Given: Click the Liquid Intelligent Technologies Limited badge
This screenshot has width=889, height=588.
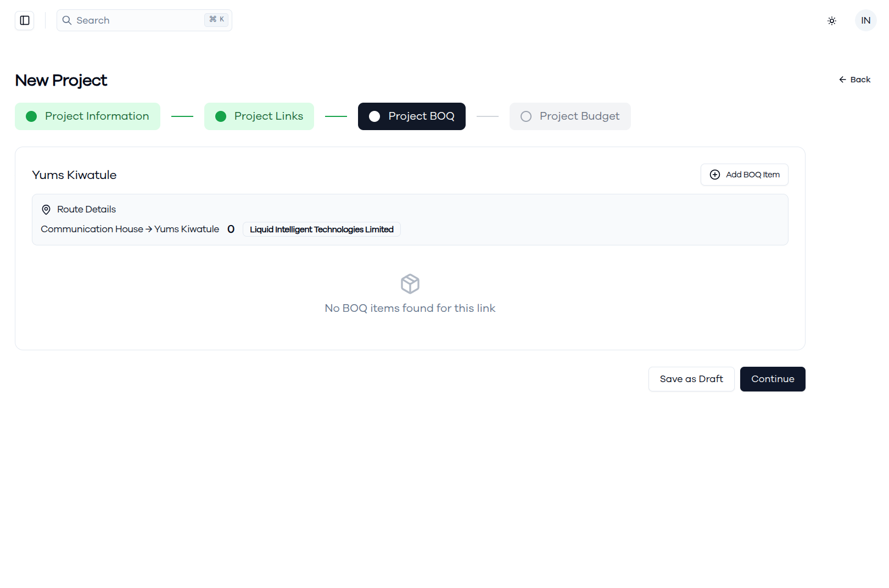Looking at the screenshot, I should click(322, 229).
